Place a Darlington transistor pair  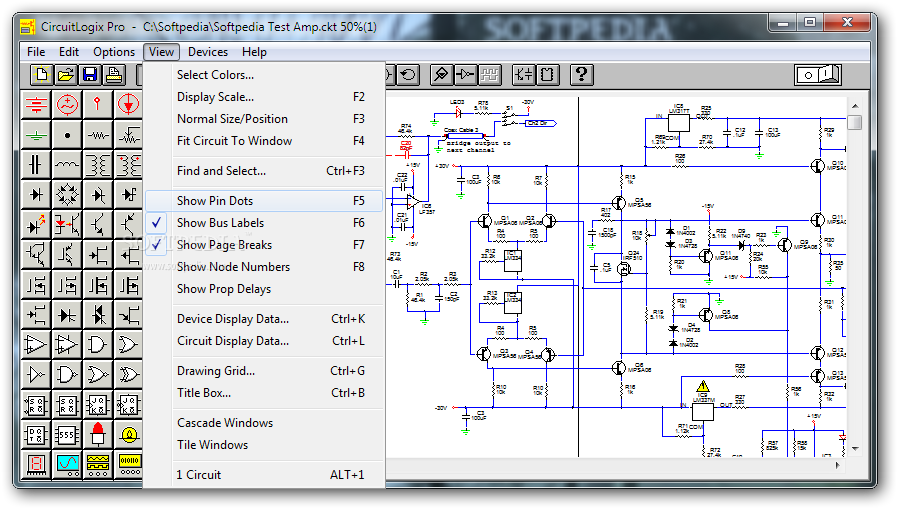coord(36,254)
